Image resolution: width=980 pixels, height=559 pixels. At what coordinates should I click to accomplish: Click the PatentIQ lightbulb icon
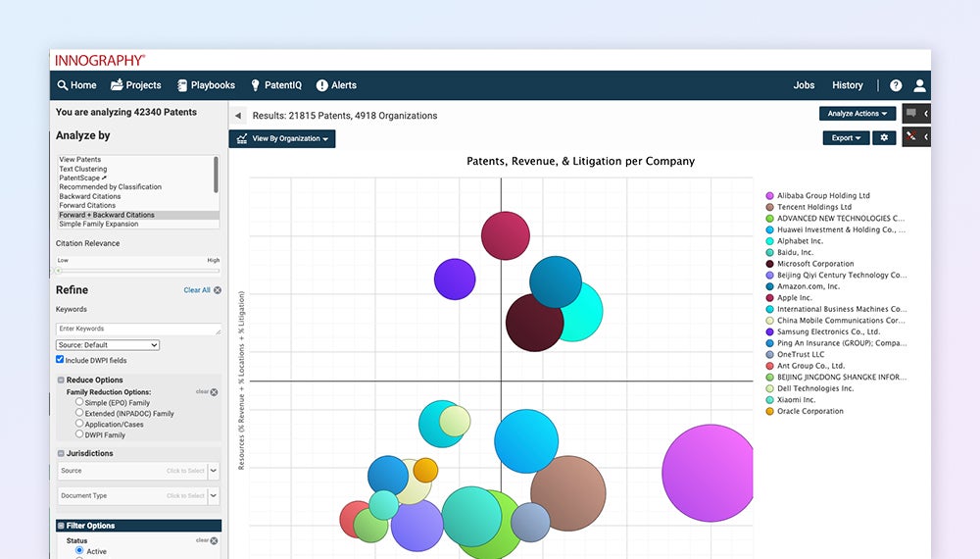click(x=256, y=85)
